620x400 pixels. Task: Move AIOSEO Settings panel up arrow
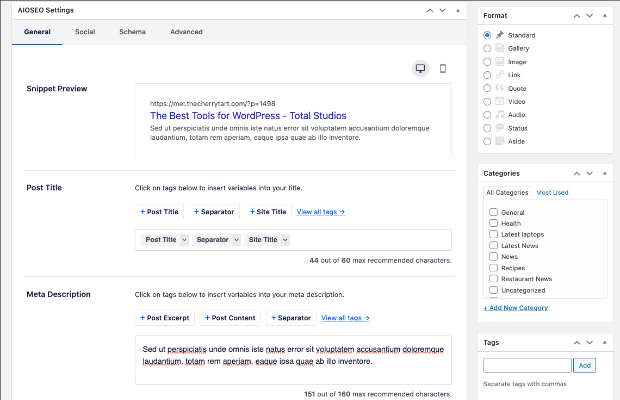(x=430, y=11)
